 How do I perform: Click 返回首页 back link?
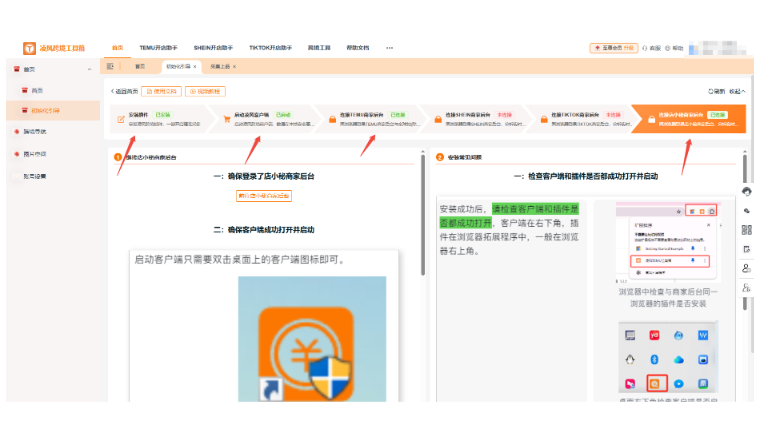125,91
